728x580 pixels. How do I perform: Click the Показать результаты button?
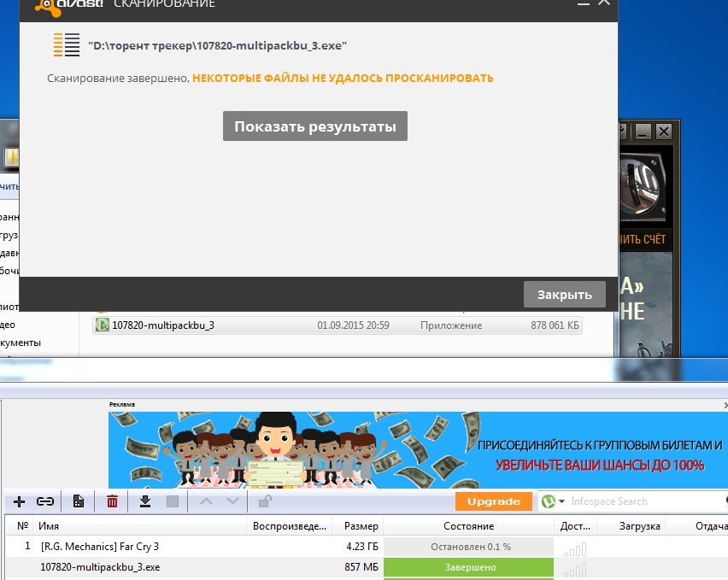(x=315, y=126)
